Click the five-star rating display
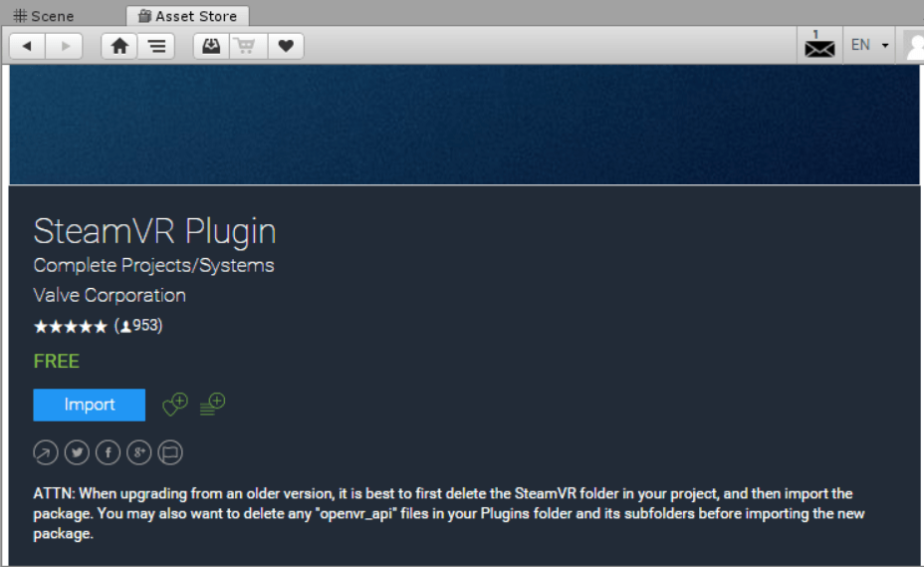 click(x=70, y=326)
